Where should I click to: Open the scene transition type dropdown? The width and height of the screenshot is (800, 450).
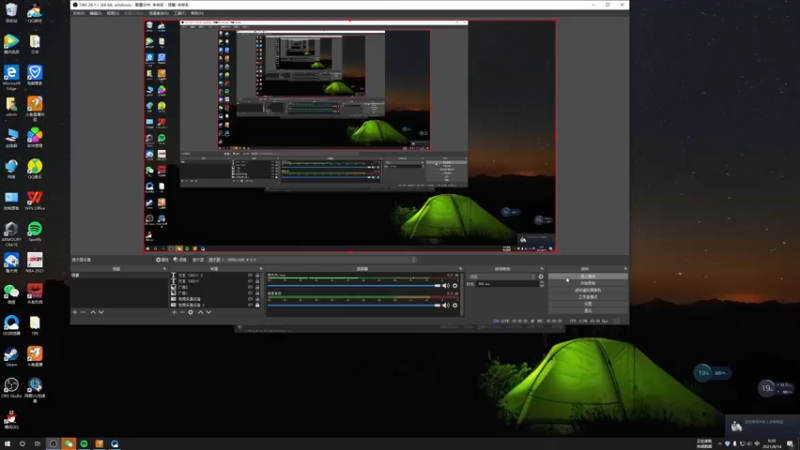pyautogui.click(x=502, y=277)
